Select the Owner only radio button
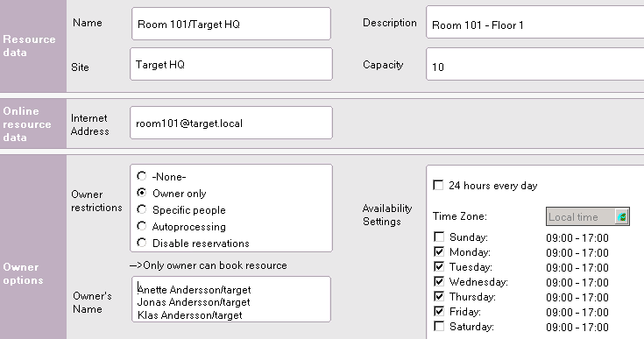Viewport: 644px width, 339px height. 142,193
